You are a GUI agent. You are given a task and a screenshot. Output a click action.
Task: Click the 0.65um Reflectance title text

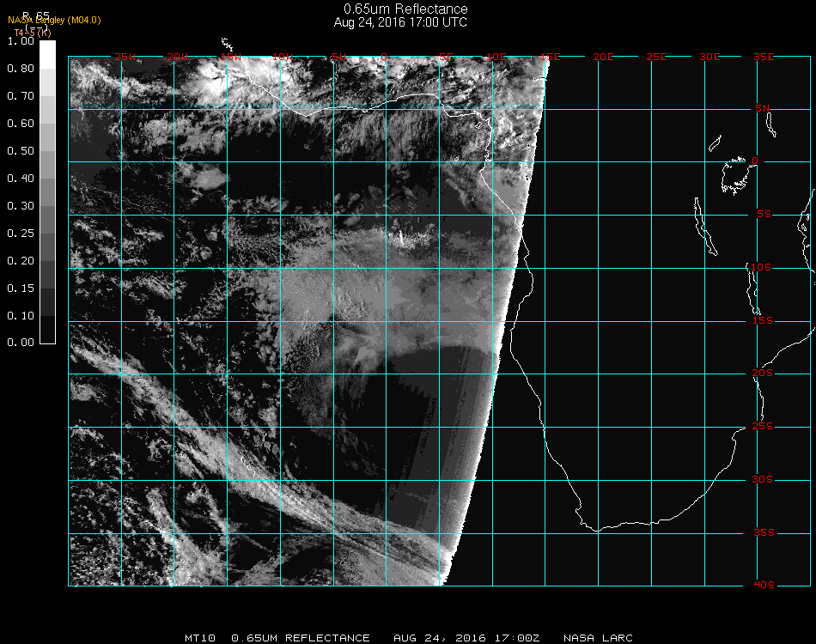(x=400, y=9)
